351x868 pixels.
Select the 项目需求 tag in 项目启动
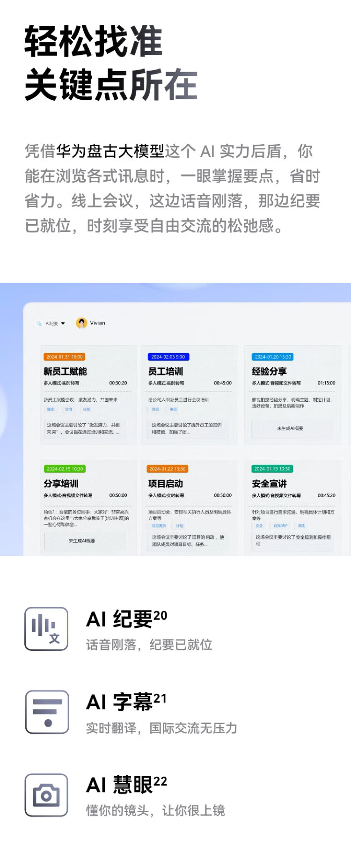coord(159,526)
